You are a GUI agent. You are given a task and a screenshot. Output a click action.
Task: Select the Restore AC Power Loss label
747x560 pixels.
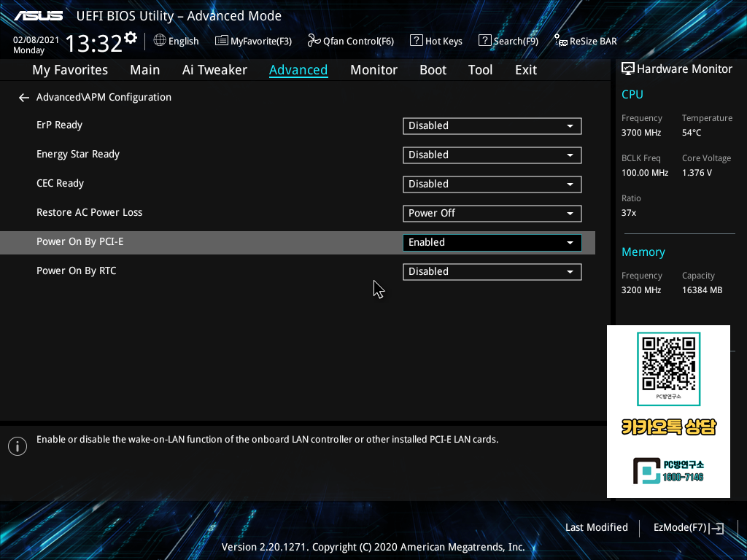(x=90, y=212)
